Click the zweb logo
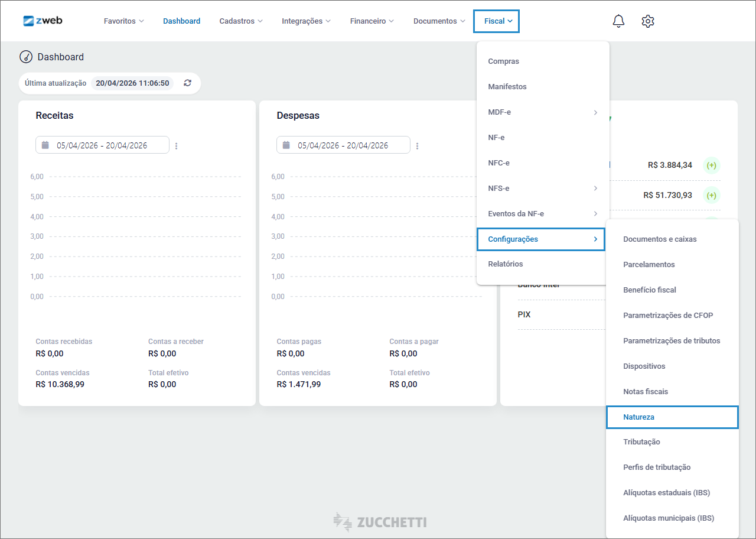This screenshot has width=756, height=539. tap(43, 21)
